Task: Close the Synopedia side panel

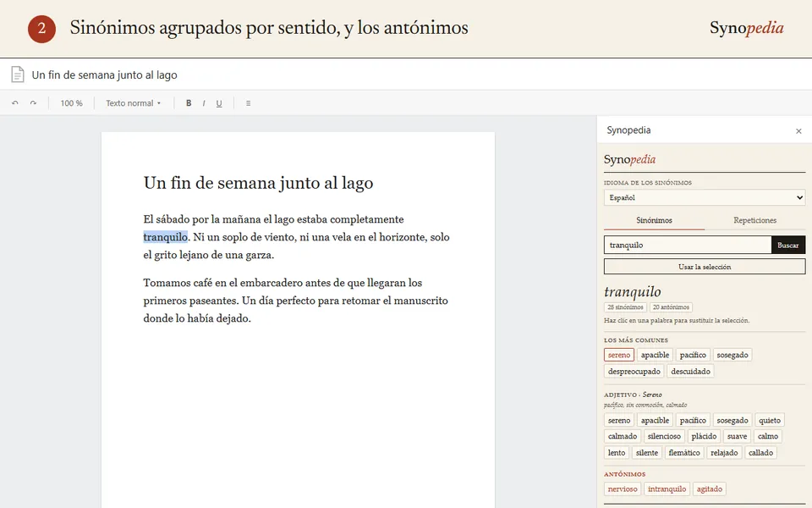Action: (798, 131)
